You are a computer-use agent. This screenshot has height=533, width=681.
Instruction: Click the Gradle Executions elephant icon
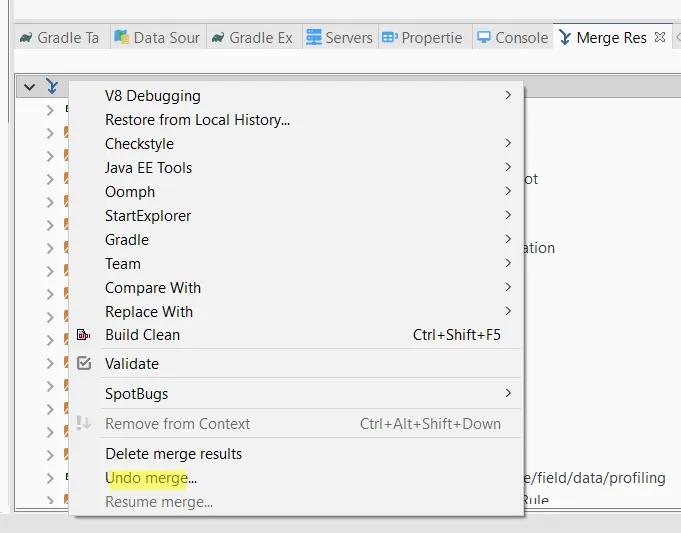coord(218,38)
